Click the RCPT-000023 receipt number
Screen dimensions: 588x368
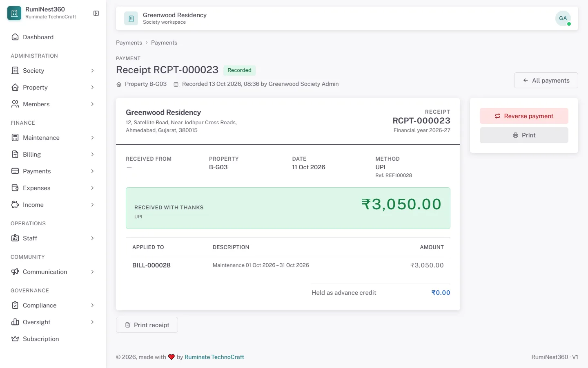tap(421, 121)
